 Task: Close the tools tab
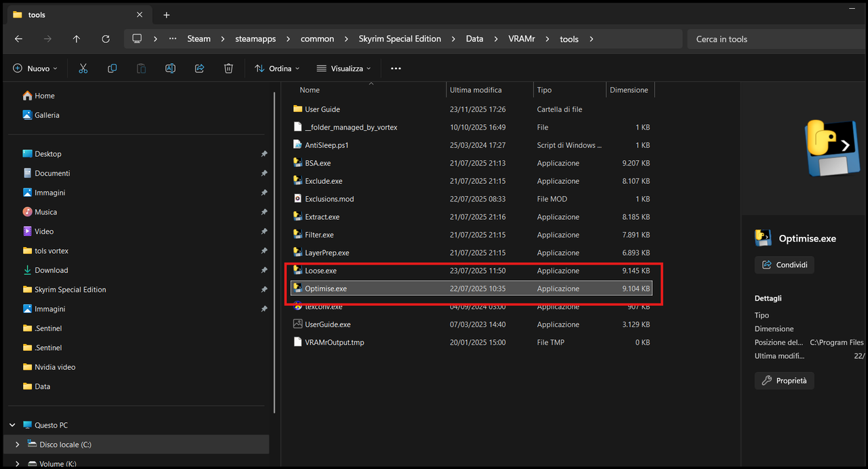140,14
